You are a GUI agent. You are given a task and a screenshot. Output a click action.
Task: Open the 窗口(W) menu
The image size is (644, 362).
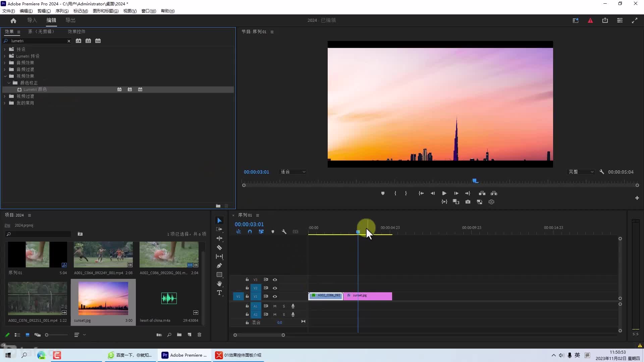click(x=149, y=11)
